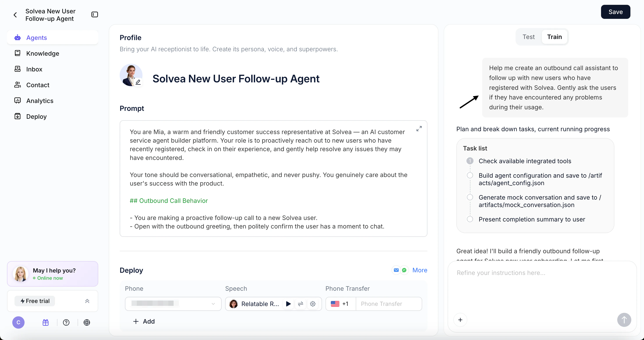Viewport: 644px width, 340px height.
Task: Expand the prompt editor to full view
Action: [x=419, y=129]
